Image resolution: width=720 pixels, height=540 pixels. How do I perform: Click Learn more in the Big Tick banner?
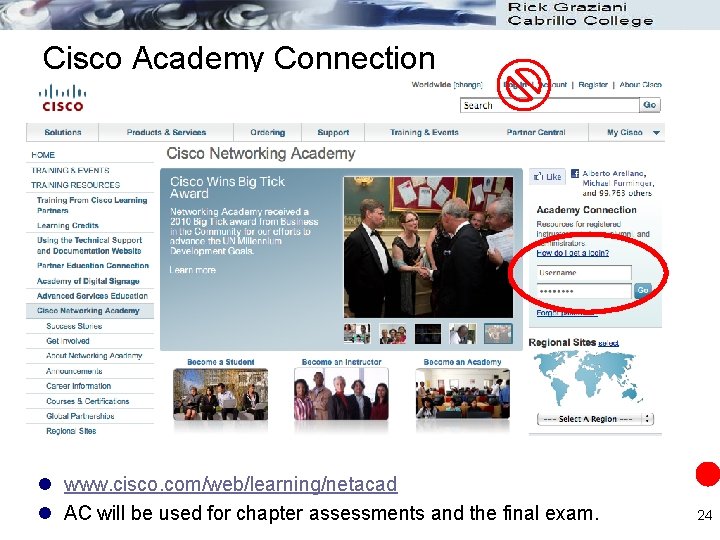[192, 270]
